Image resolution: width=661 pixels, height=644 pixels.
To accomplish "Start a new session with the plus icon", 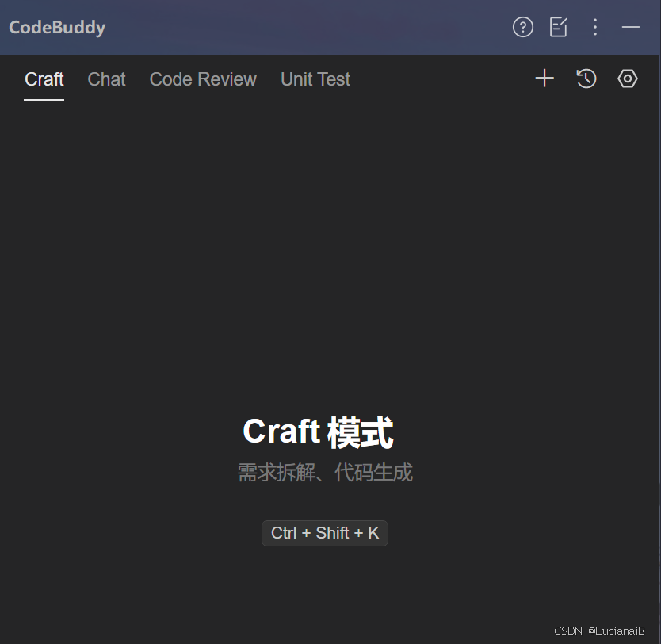I will point(544,79).
